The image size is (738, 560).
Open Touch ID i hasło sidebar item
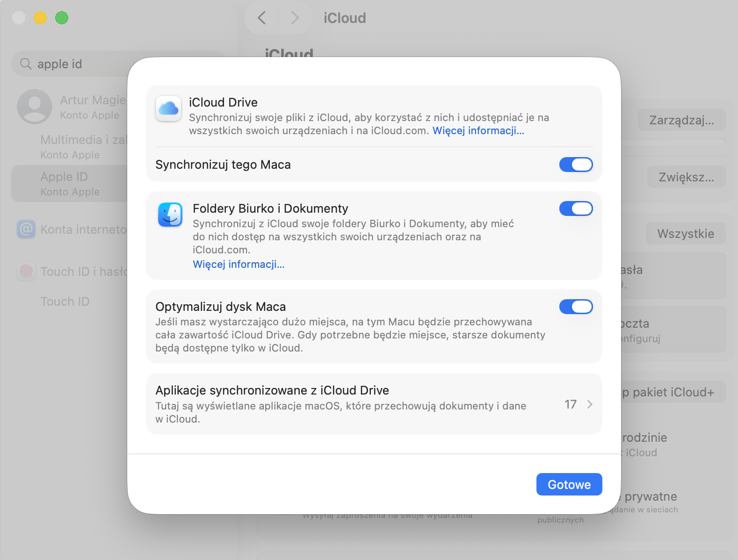point(70,271)
